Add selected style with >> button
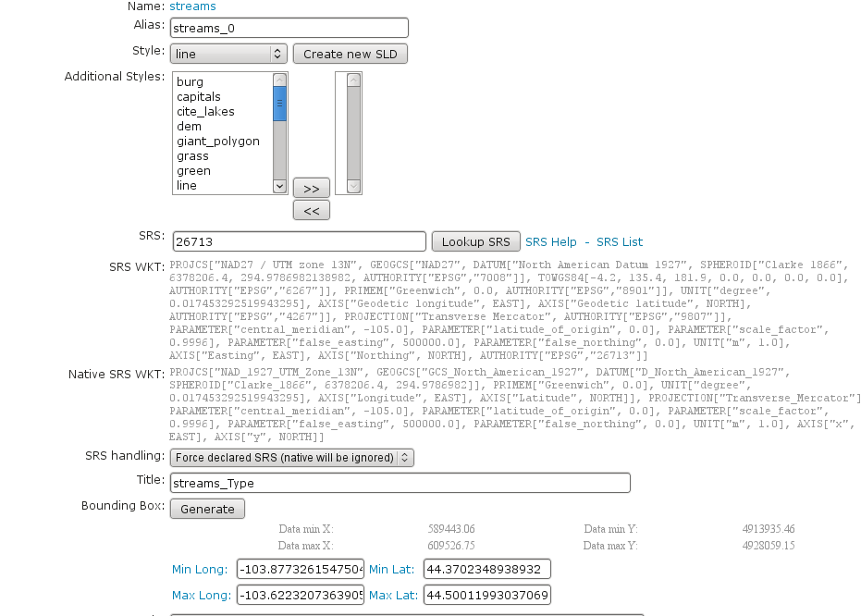Screen dimensions: 861x616 pos(311,189)
